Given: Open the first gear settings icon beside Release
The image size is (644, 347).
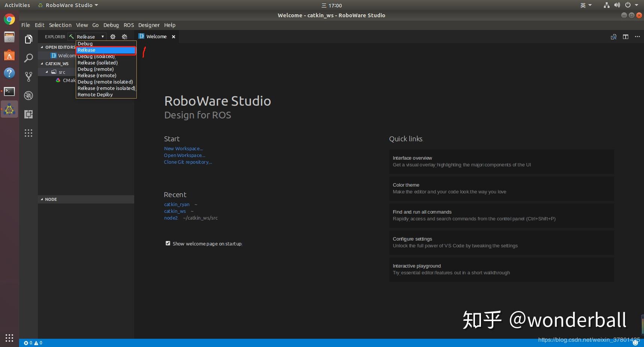Looking at the screenshot, I should 113,36.
